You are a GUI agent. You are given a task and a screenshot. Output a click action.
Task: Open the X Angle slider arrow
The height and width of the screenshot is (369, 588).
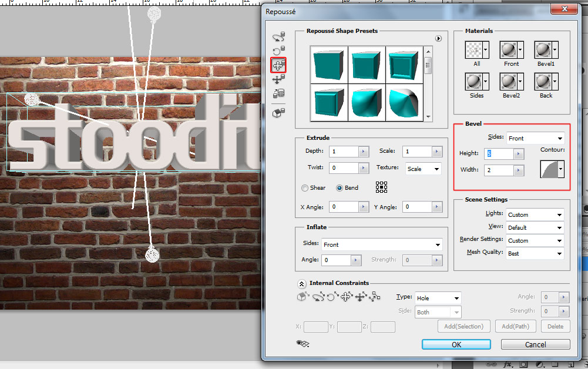(364, 207)
